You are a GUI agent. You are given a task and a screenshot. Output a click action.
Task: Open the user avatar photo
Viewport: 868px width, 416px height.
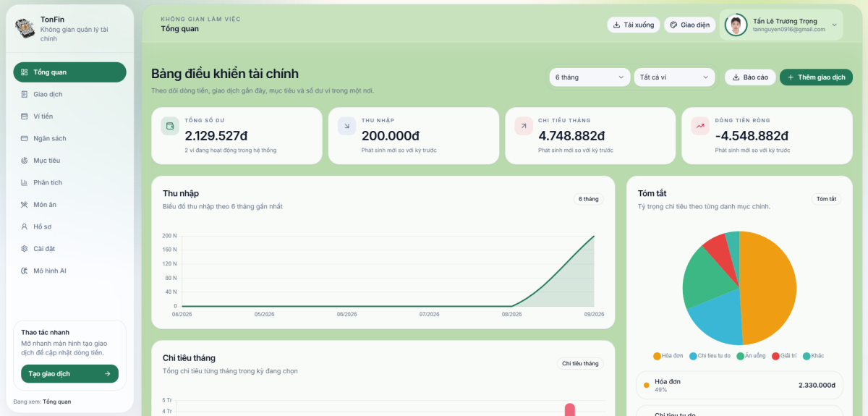(736, 25)
